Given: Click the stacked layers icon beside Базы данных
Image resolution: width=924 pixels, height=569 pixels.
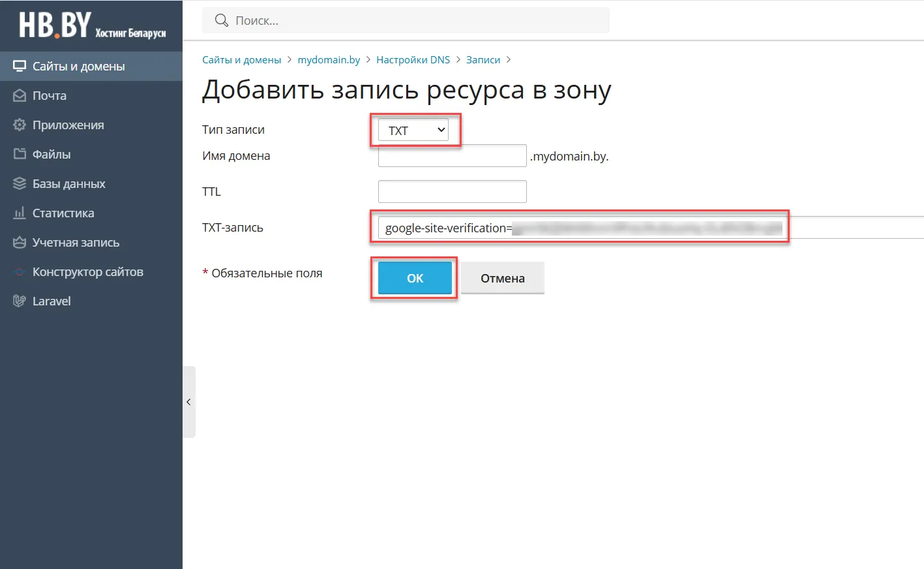Looking at the screenshot, I should click(x=20, y=183).
